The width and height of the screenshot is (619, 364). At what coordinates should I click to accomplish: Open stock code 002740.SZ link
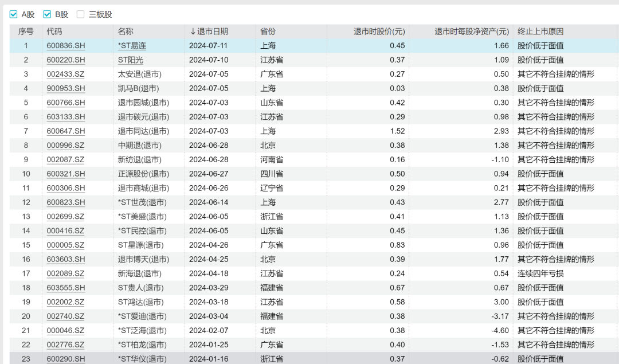(x=65, y=316)
